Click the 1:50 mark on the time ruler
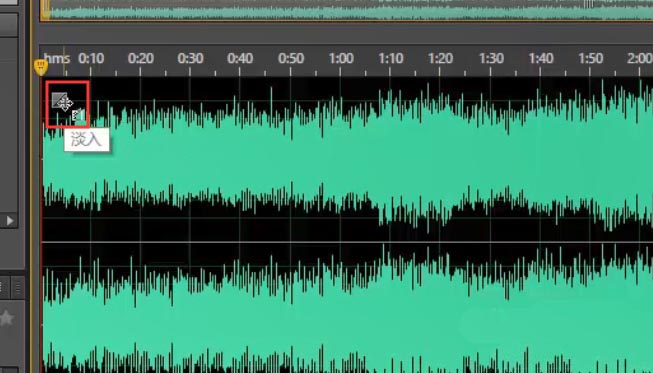The width and height of the screenshot is (653, 373). coord(591,58)
